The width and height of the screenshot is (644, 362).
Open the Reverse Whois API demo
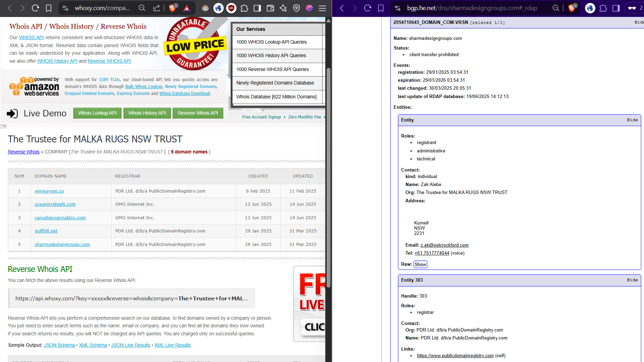pyautogui.click(x=198, y=113)
